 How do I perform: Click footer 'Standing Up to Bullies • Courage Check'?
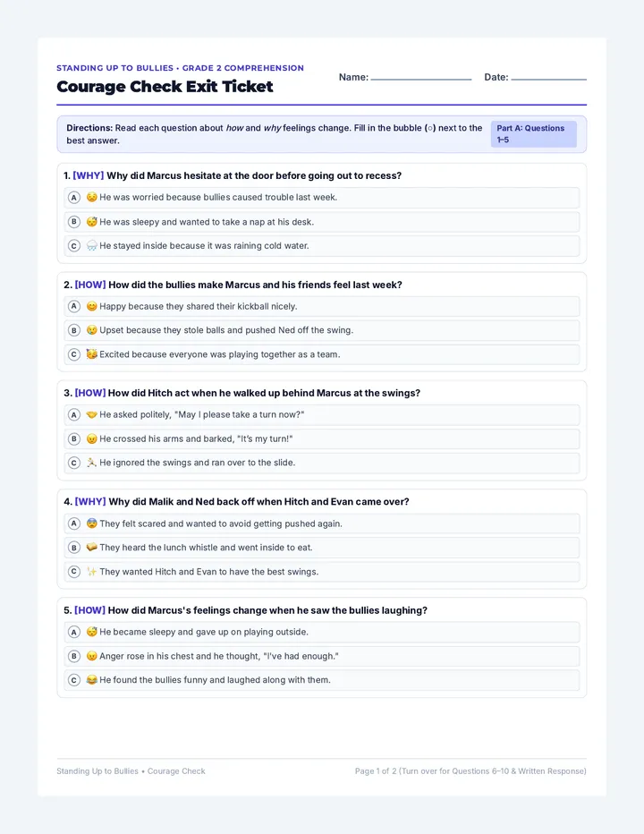[131, 771]
